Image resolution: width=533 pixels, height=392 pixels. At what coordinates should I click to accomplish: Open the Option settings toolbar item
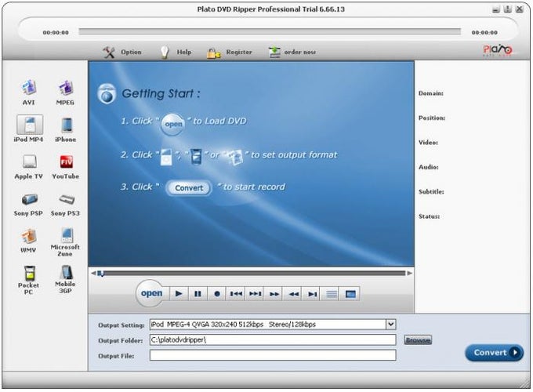click(122, 52)
